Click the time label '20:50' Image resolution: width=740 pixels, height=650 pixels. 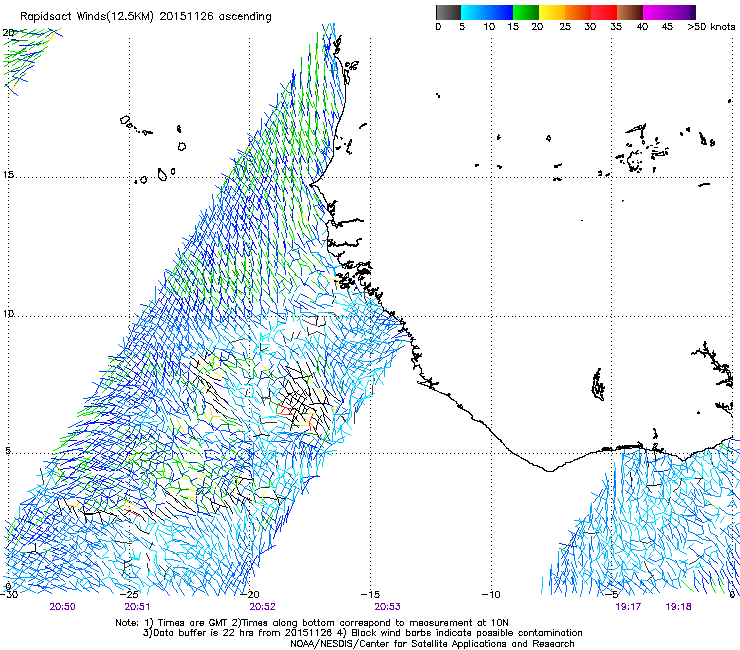[x=62, y=607]
